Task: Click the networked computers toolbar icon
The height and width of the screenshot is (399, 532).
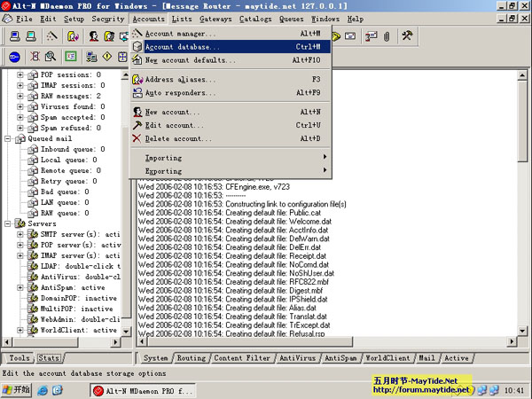Action: click(91, 57)
